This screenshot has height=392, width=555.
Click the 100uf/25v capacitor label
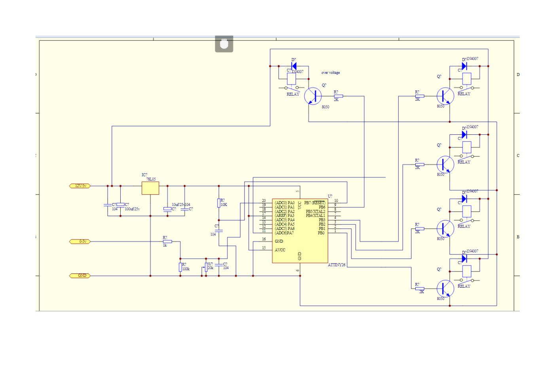pyautogui.click(x=133, y=209)
